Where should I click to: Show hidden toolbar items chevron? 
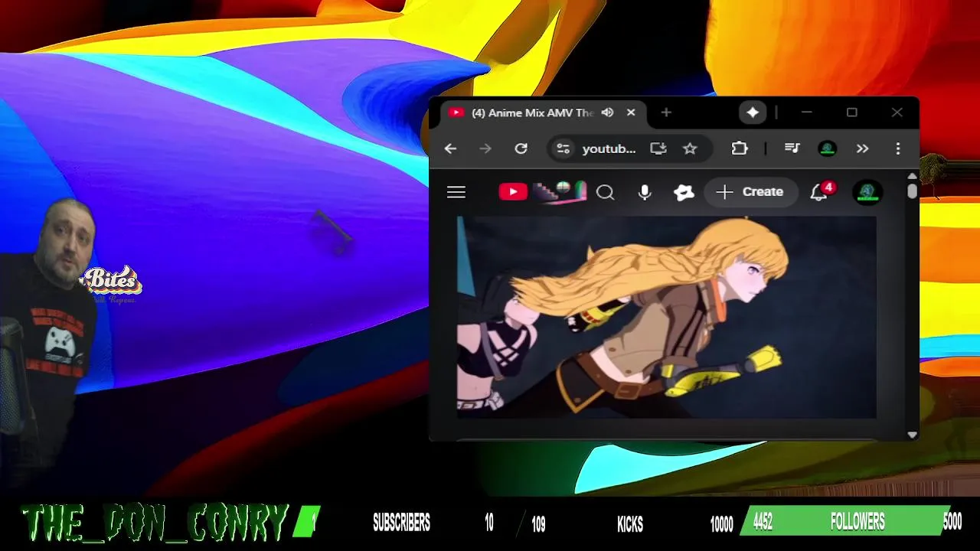[x=862, y=148]
